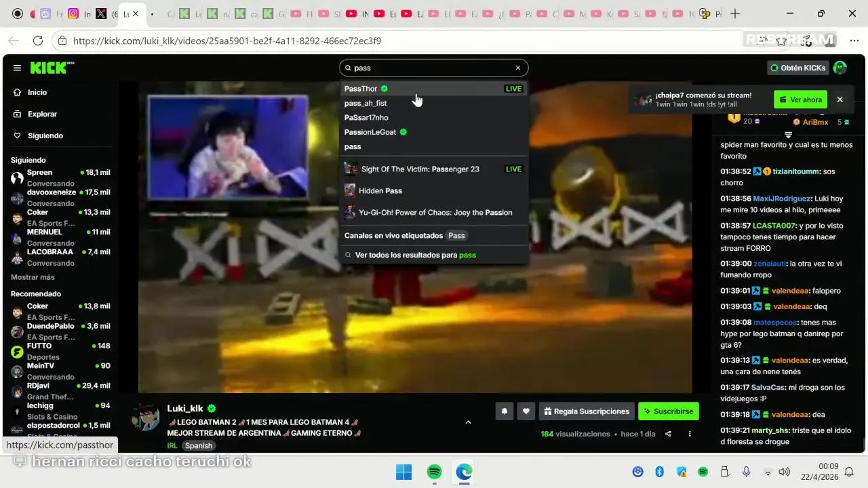Click MaxiJRodriguez username in chat

tap(782, 199)
